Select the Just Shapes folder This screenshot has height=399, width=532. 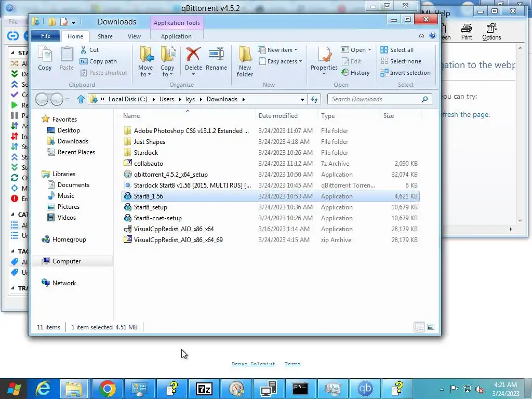coord(270,142)
